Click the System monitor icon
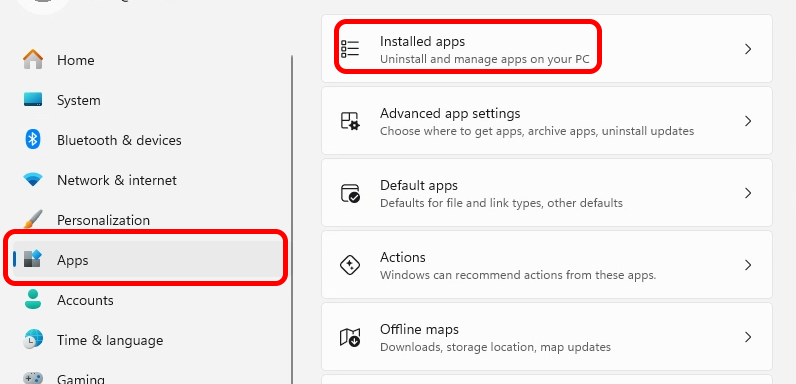This screenshot has height=384, width=796. [33, 99]
